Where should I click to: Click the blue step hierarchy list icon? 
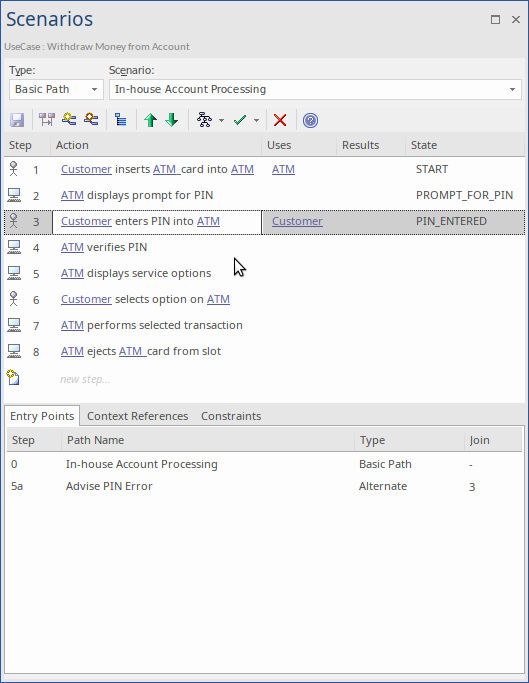coord(121,120)
